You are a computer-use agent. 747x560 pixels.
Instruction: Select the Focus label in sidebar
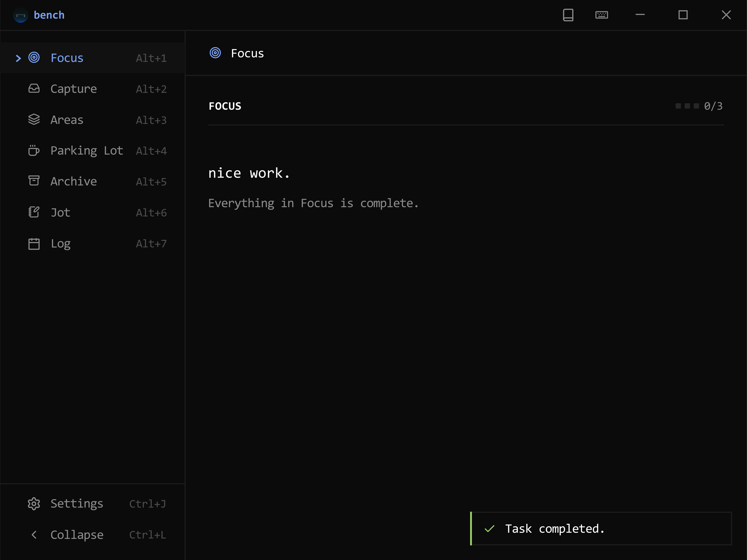pyautogui.click(x=67, y=58)
